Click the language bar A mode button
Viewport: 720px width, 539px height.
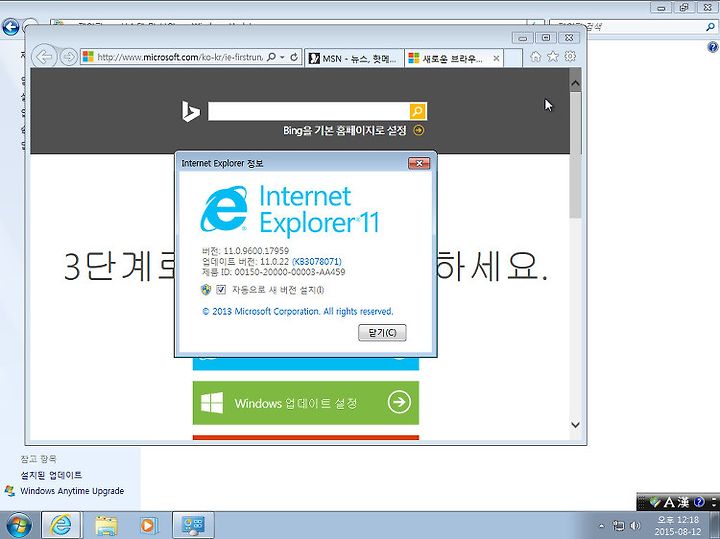(669, 502)
